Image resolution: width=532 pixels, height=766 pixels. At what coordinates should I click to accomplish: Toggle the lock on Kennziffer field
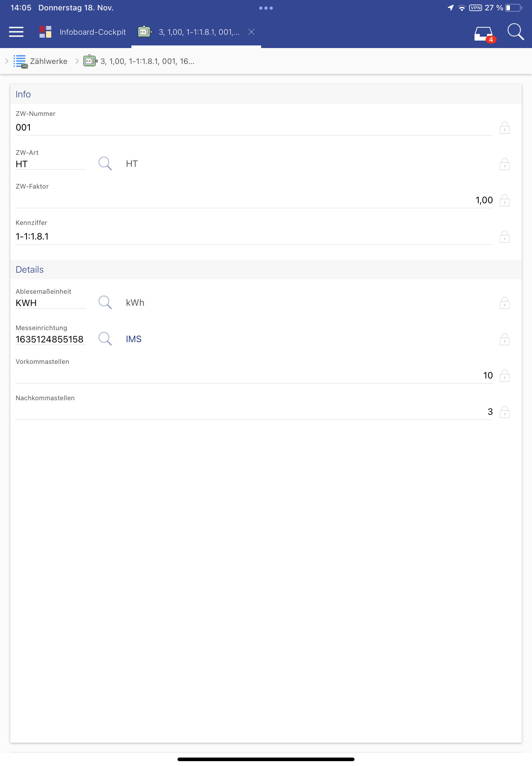pos(504,237)
